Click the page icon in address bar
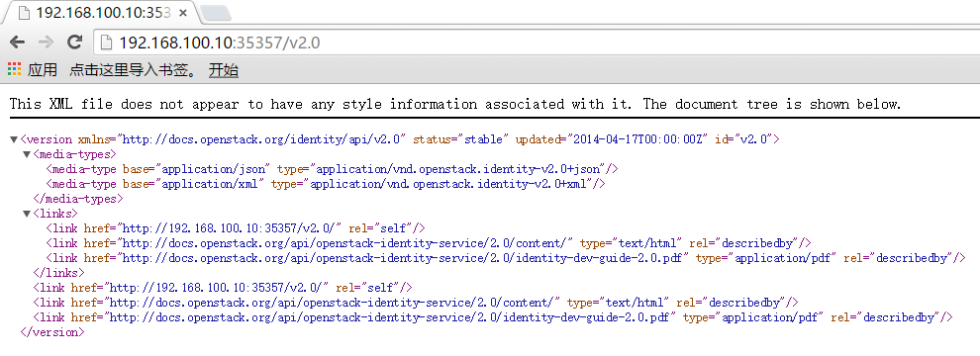 point(107,43)
